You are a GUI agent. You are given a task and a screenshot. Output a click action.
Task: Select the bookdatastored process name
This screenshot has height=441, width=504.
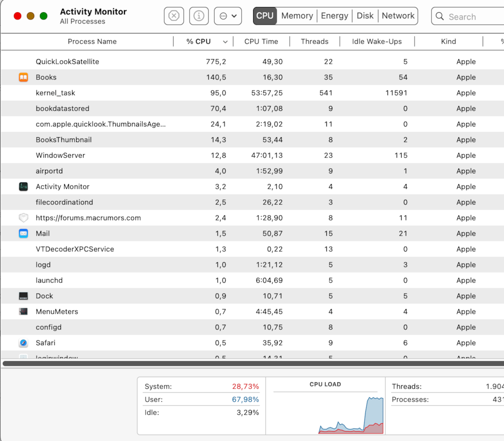click(x=63, y=108)
